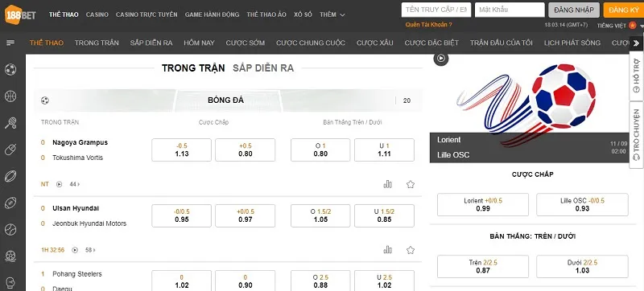Click the 188BET logo

[x=19, y=14]
